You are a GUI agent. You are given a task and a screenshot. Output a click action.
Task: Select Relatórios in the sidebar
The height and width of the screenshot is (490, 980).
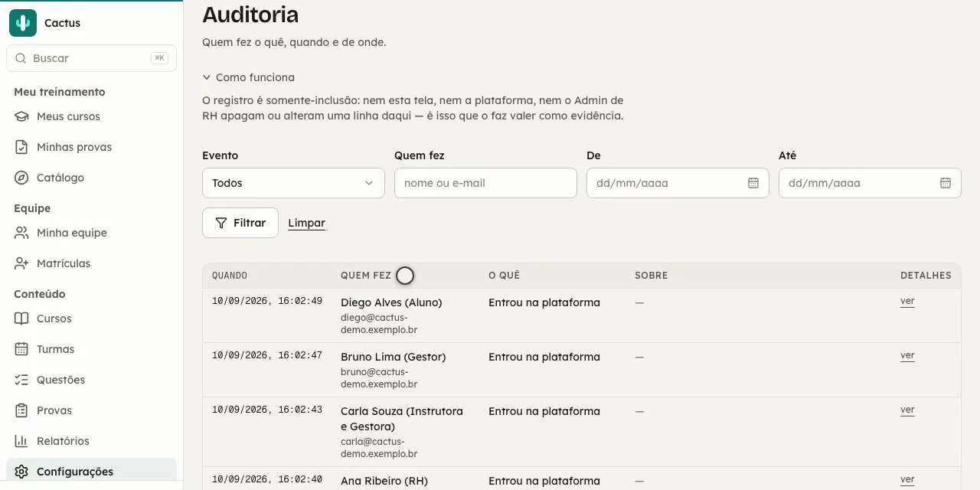[x=91, y=441]
